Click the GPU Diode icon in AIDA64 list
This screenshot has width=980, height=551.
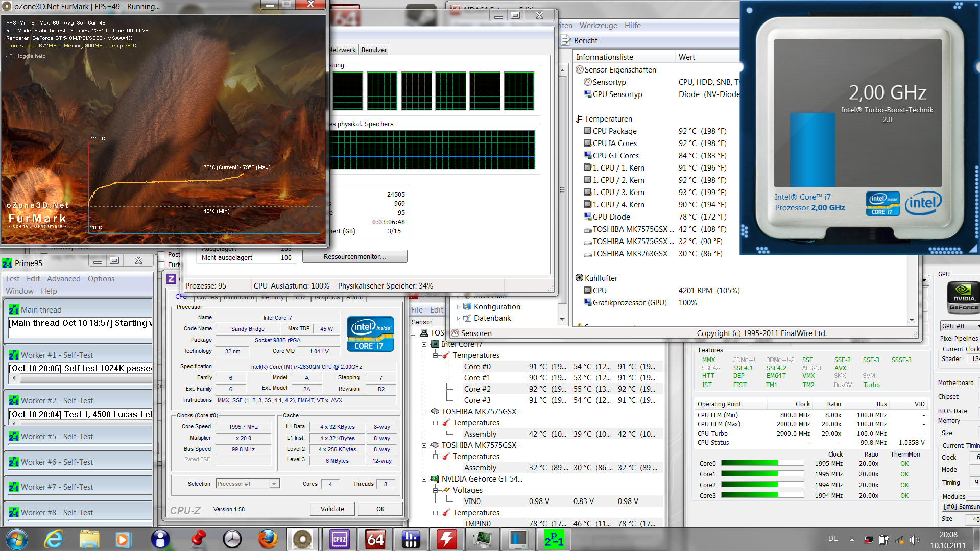pos(588,217)
